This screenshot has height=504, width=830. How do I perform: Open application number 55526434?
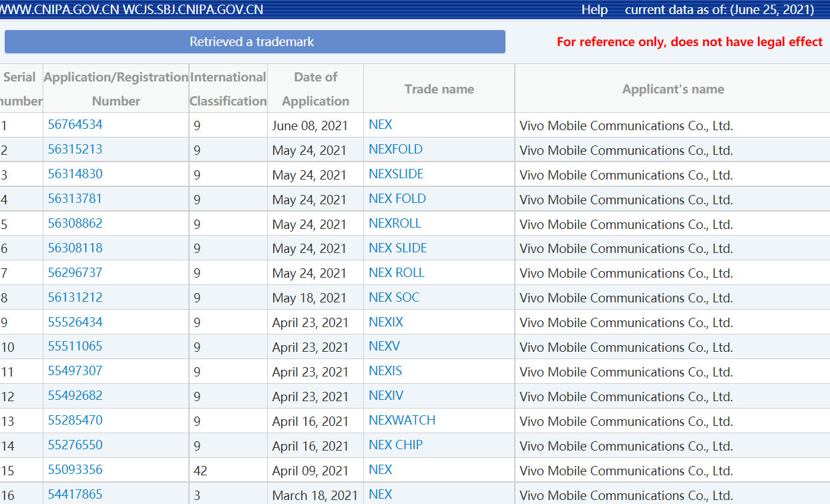click(x=75, y=322)
